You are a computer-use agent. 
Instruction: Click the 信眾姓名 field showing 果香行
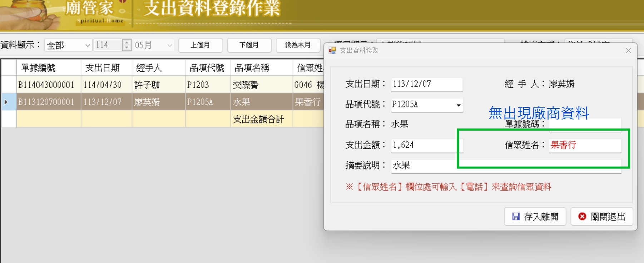pos(585,145)
